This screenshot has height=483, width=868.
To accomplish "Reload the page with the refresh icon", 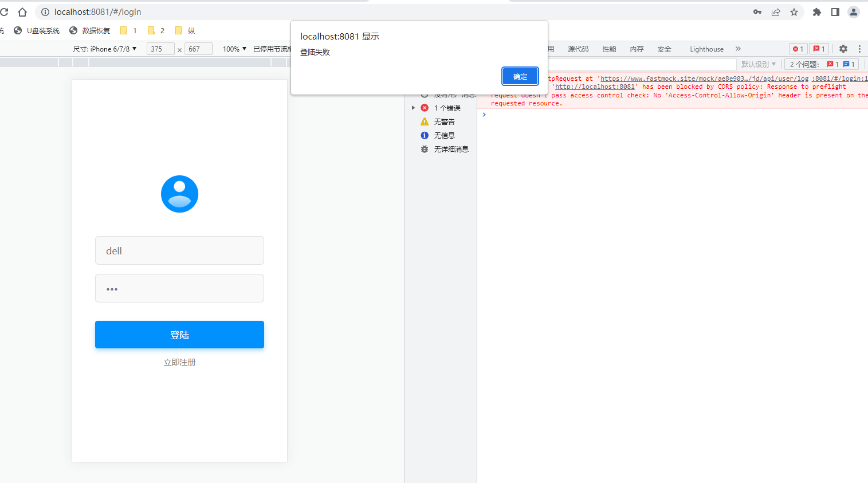I will (x=3, y=12).
